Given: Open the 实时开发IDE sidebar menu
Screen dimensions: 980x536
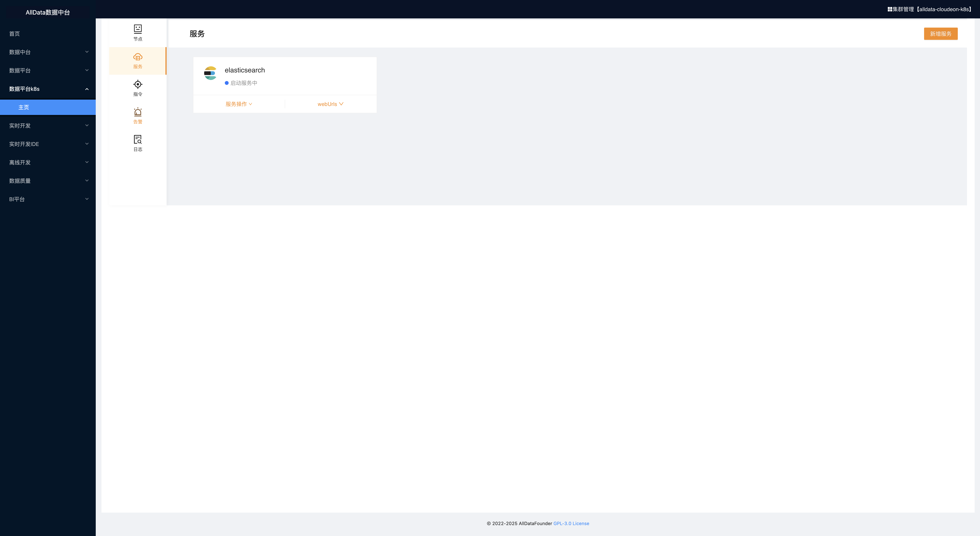Looking at the screenshot, I should click(48, 144).
